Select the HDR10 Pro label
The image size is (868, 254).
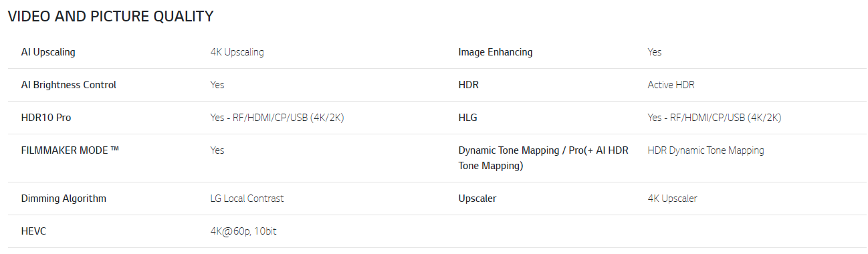coord(46,118)
